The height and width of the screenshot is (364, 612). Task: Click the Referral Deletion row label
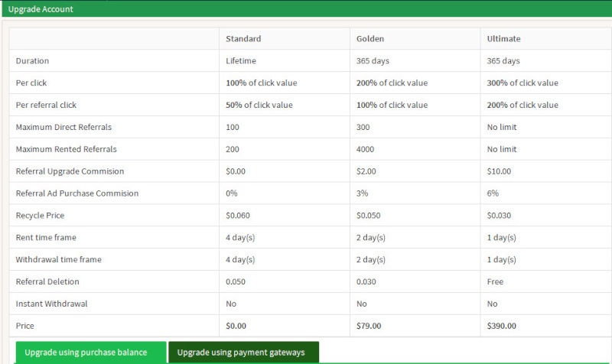pos(47,281)
